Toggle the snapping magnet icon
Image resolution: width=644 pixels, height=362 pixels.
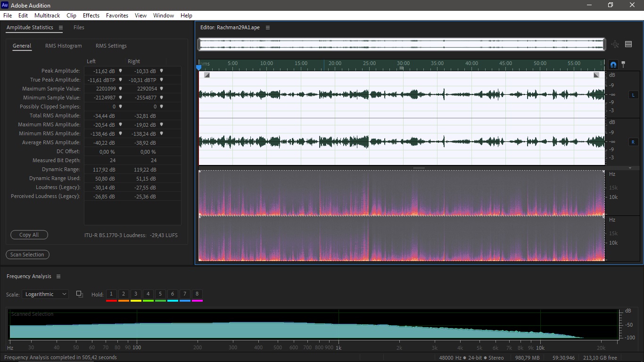click(x=613, y=65)
